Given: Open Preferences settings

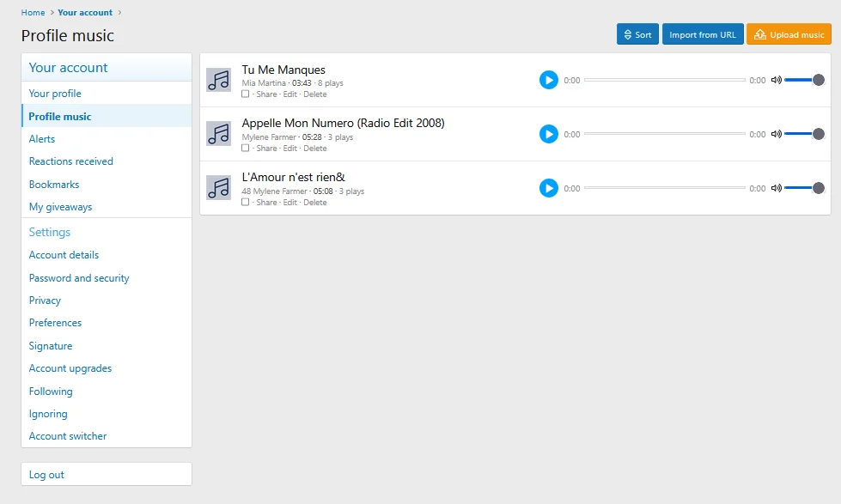Looking at the screenshot, I should pyautogui.click(x=107, y=323).
